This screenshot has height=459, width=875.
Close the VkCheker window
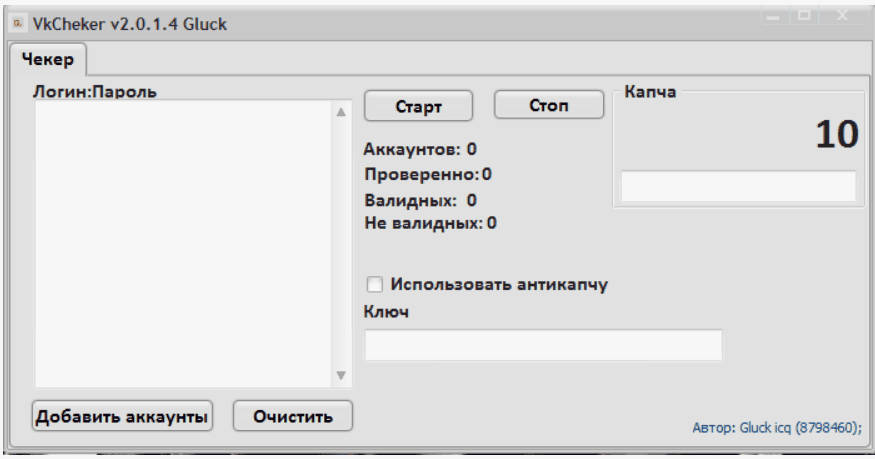point(843,16)
